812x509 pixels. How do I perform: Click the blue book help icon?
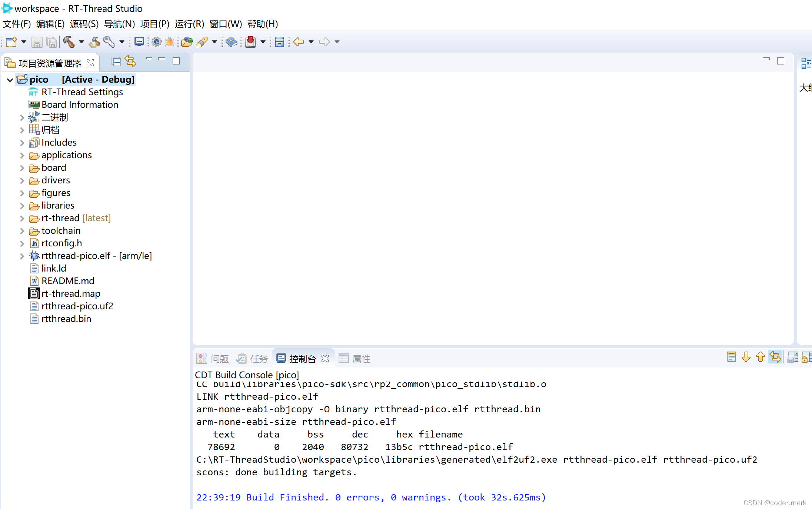pyautogui.click(x=231, y=42)
